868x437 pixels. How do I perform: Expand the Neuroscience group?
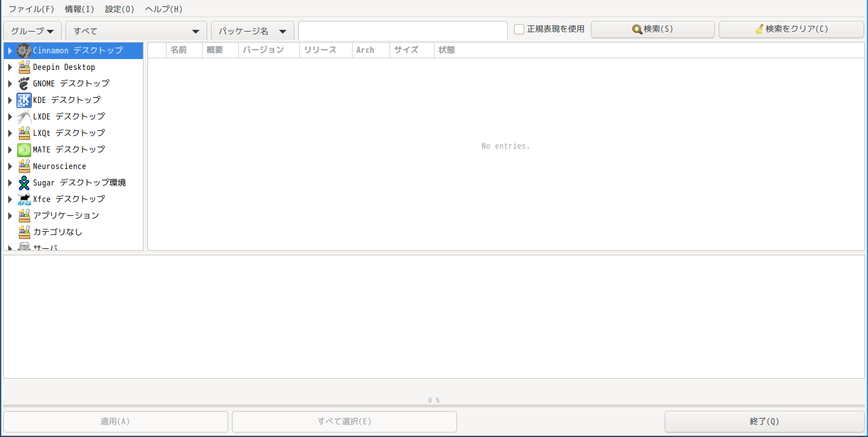[10, 166]
